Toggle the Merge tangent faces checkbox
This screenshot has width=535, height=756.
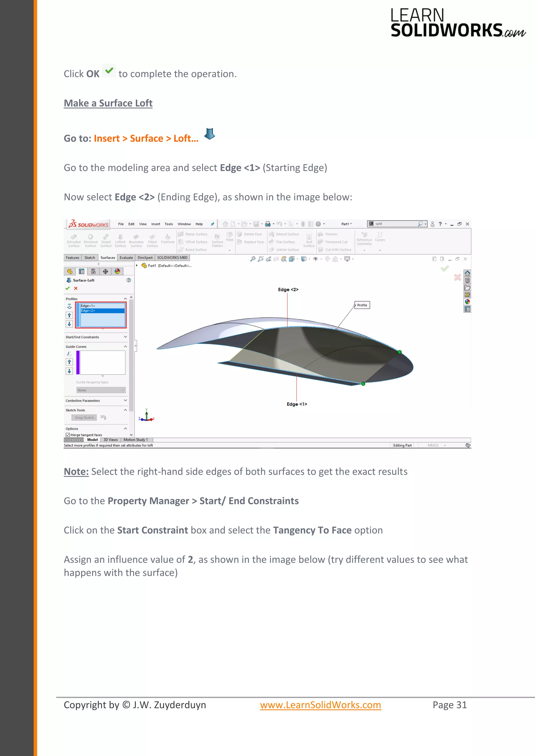68,435
